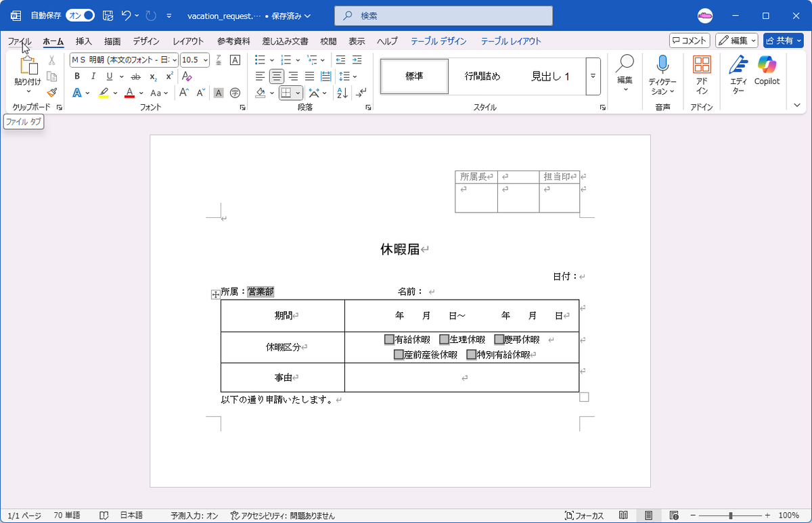Toggle show paragraph marks
This screenshot has width=812, height=523.
pos(361,93)
